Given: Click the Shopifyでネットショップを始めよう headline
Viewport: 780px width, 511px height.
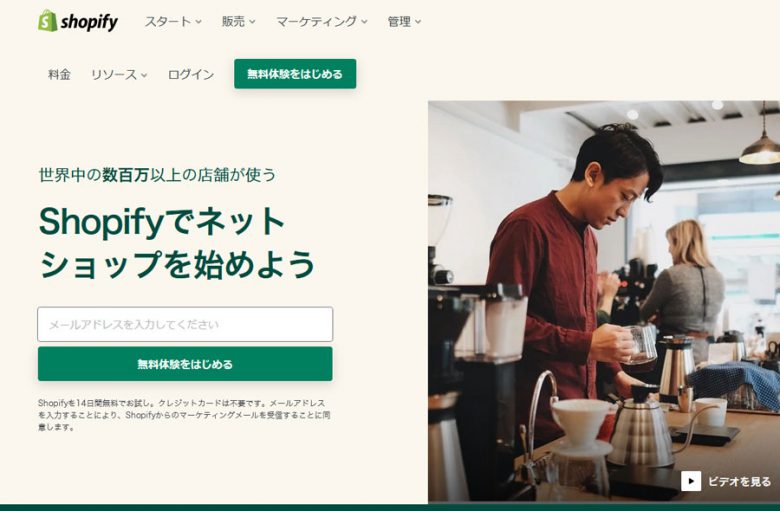Looking at the screenshot, I should [x=177, y=243].
